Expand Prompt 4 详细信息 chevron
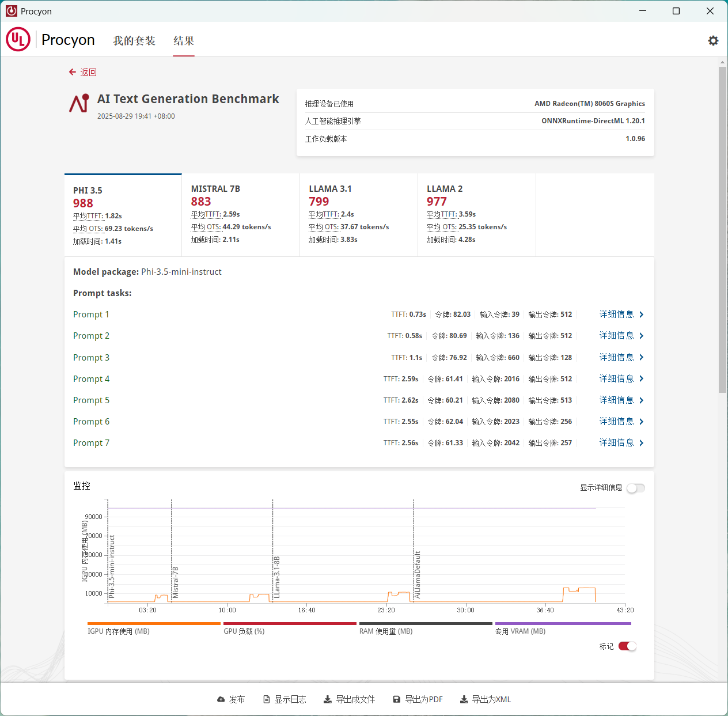The height and width of the screenshot is (716, 728). pos(642,378)
